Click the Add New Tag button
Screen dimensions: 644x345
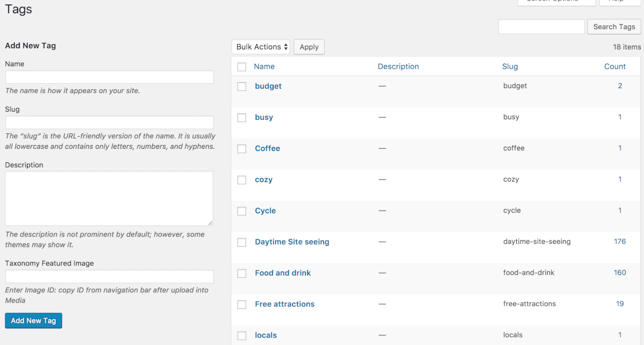34,321
